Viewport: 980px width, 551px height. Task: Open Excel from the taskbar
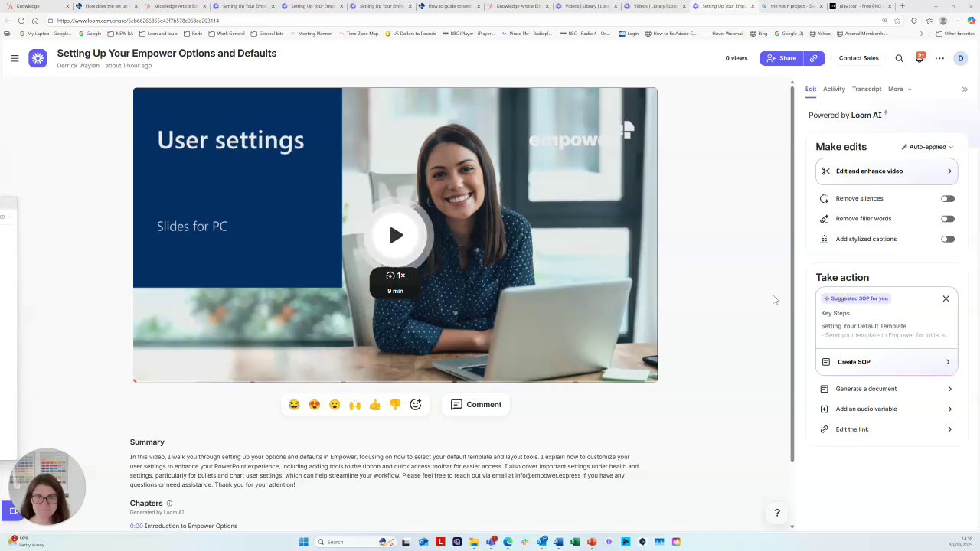[575, 542]
